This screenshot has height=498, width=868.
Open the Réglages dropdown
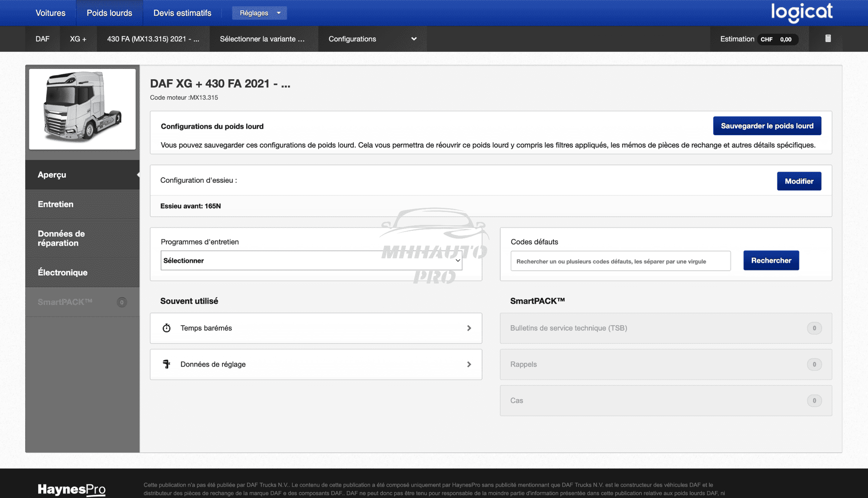[x=259, y=13]
